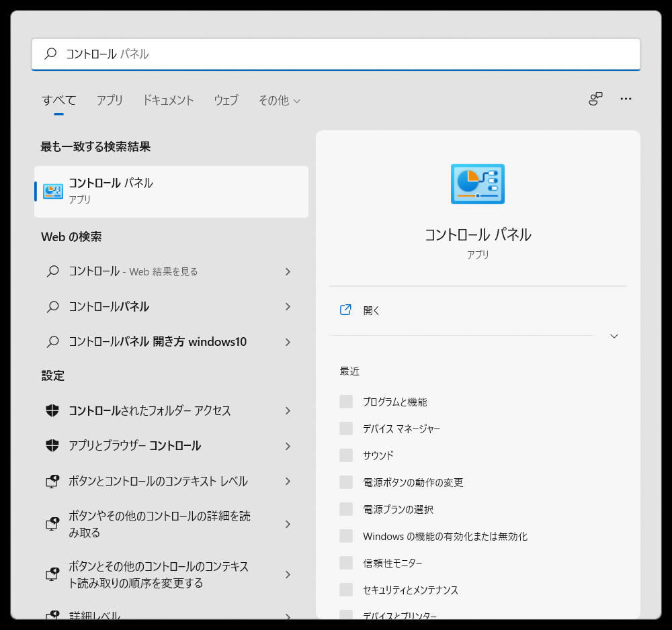The image size is (672, 630).
Task: Switch to the アプリ tab
Action: coord(110,100)
